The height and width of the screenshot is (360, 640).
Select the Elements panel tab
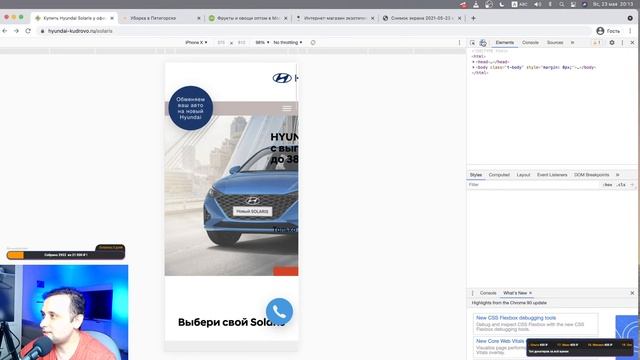505,42
